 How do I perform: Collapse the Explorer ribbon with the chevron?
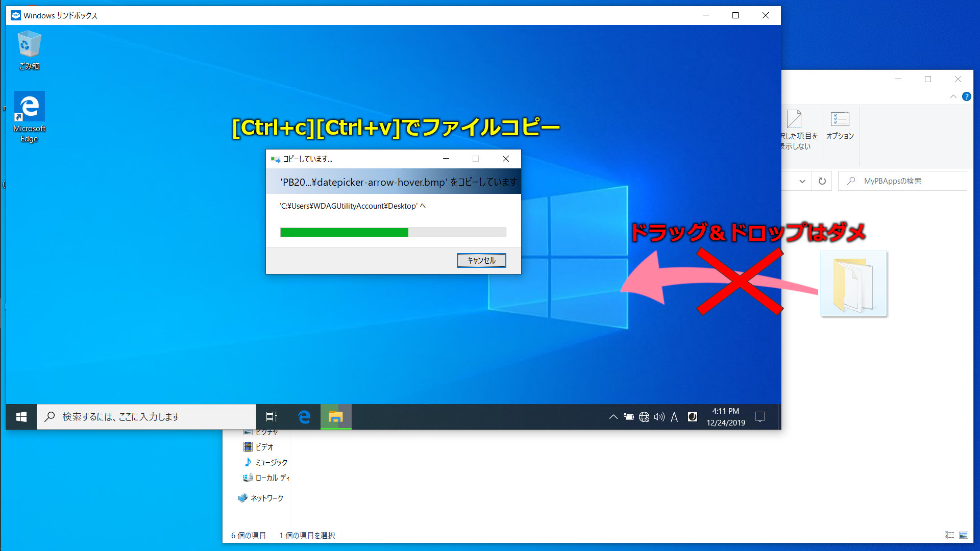coord(953,96)
